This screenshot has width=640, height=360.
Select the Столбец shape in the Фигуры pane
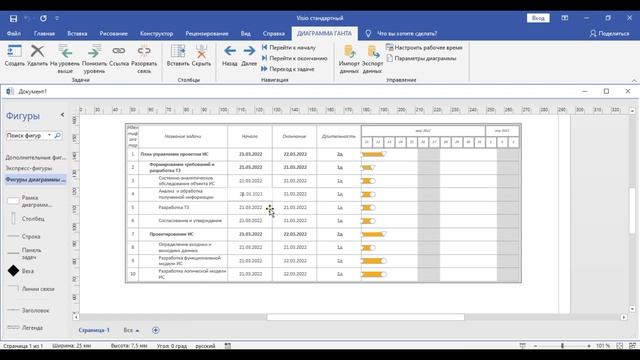tap(13, 219)
